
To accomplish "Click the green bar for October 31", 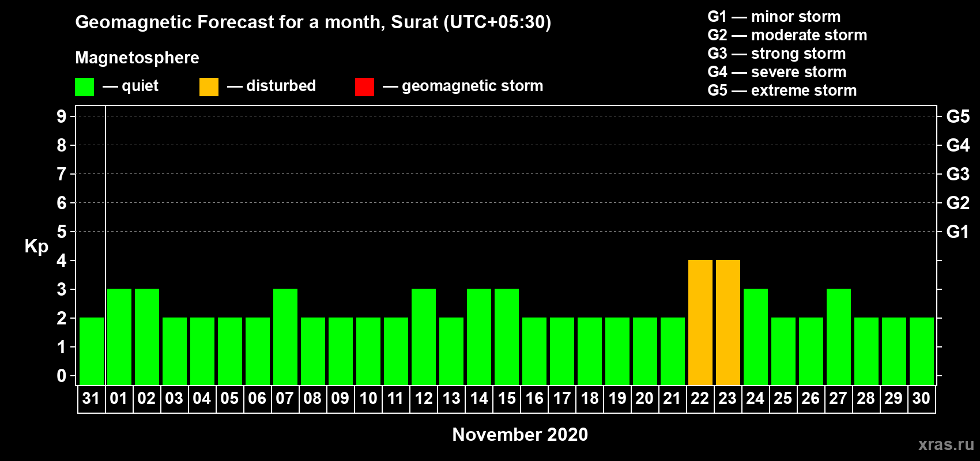I will [92, 351].
